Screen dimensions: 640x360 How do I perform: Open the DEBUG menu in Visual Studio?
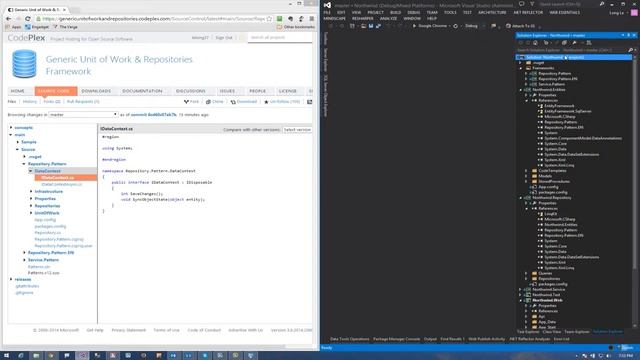click(413, 13)
